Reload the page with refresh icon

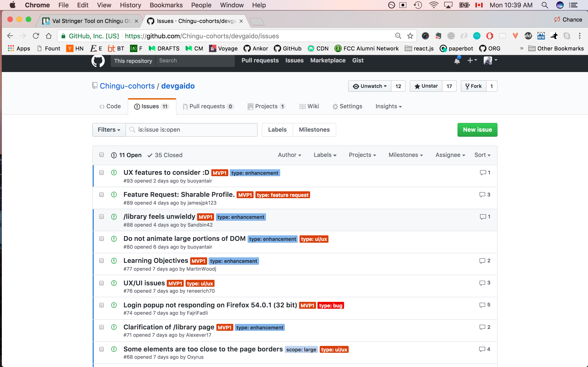point(36,36)
